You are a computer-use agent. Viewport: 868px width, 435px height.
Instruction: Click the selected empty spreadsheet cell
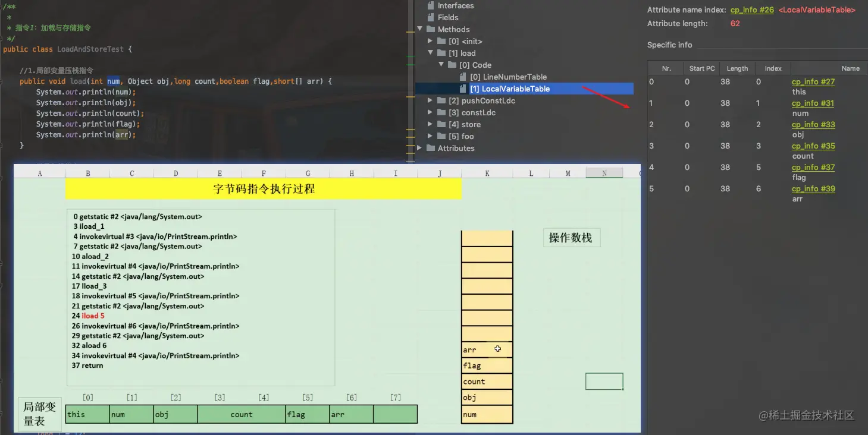604,382
